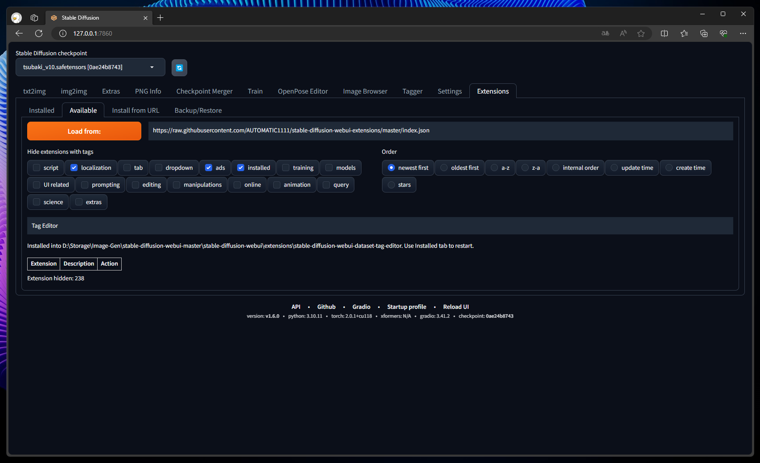Check the extras tag filter

click(x=79, y=202)
